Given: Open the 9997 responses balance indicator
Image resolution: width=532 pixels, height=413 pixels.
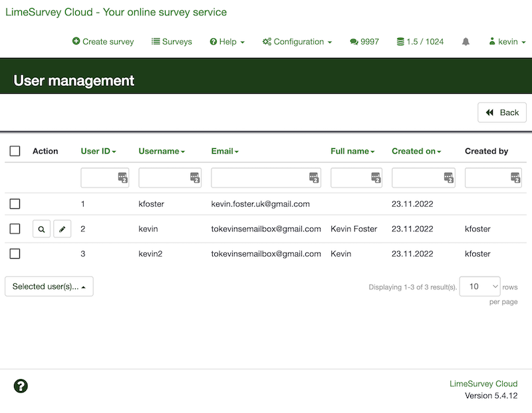Looking at the screenshot, I should point(364,41).
